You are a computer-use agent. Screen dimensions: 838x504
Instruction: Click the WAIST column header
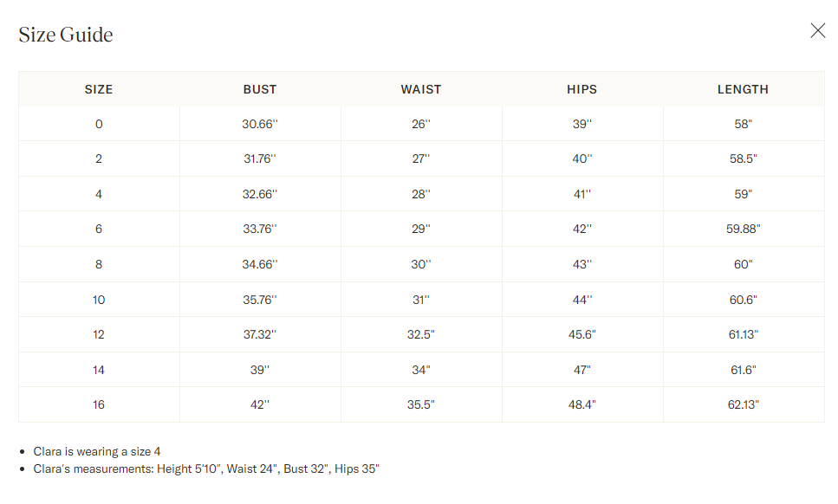(421, 89)
